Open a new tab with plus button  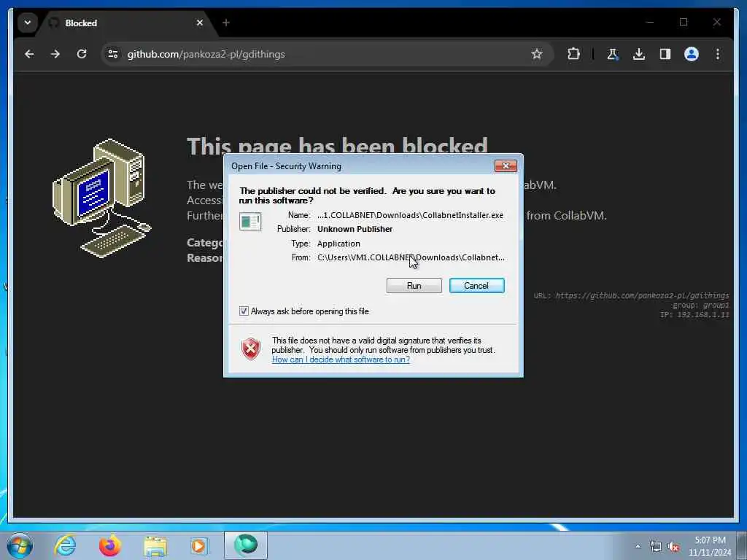[226, 23]
